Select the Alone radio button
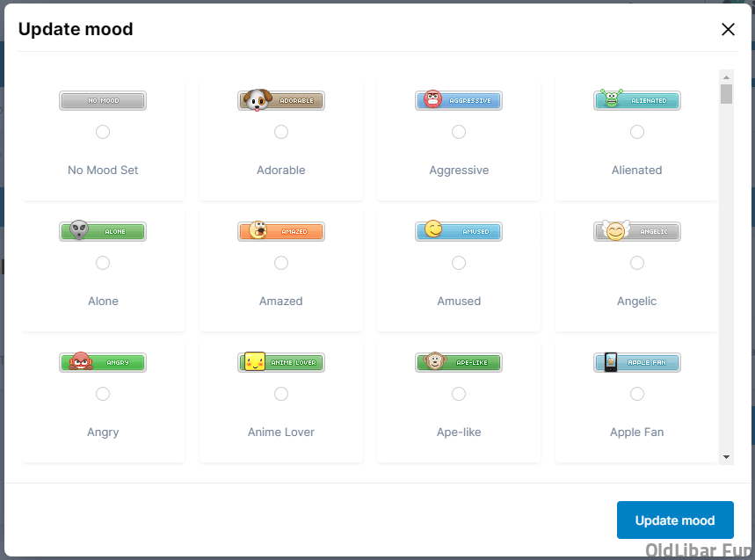This screenshot has height=560, width=755. pos(103,263)
